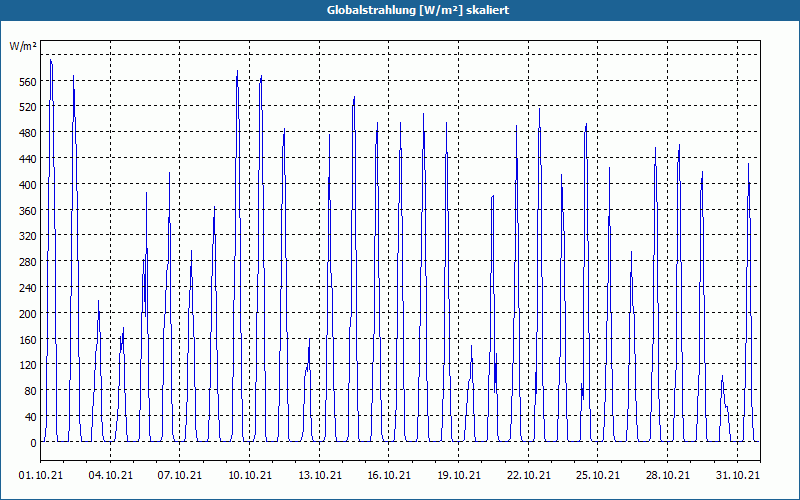The image size is (800, 500).
Task: Click the W/m² unit label on y-axis
Action: [x=23, y=46]
